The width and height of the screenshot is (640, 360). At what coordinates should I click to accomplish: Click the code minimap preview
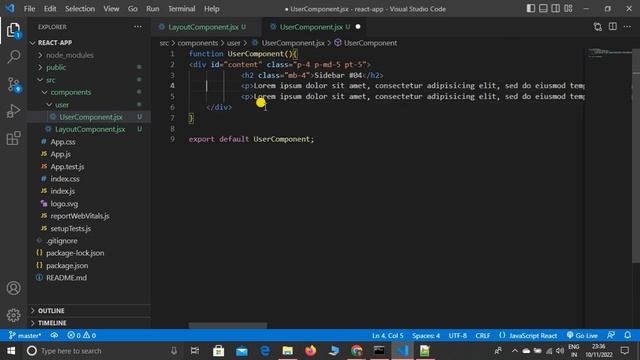(608, 53)
